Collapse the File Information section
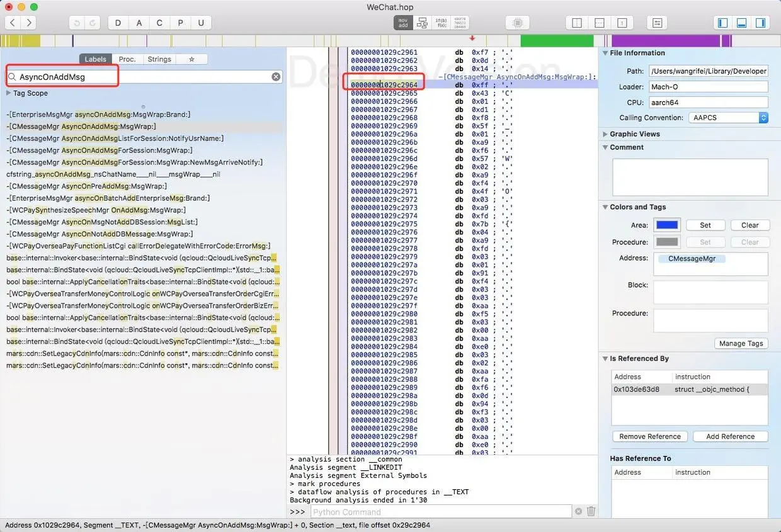Image resolution: width=781 pixels, height=532 pixels. pos(605,54)
